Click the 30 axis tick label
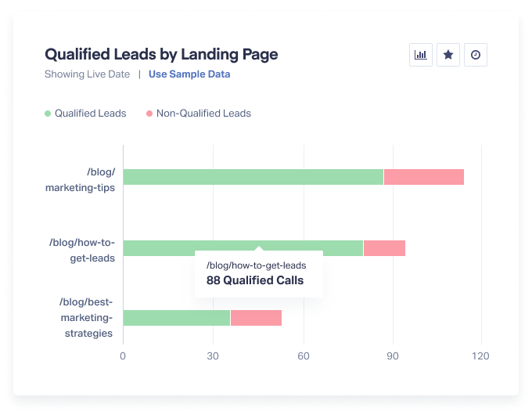Screen dimensions: 532x415 tap(213, 356)
